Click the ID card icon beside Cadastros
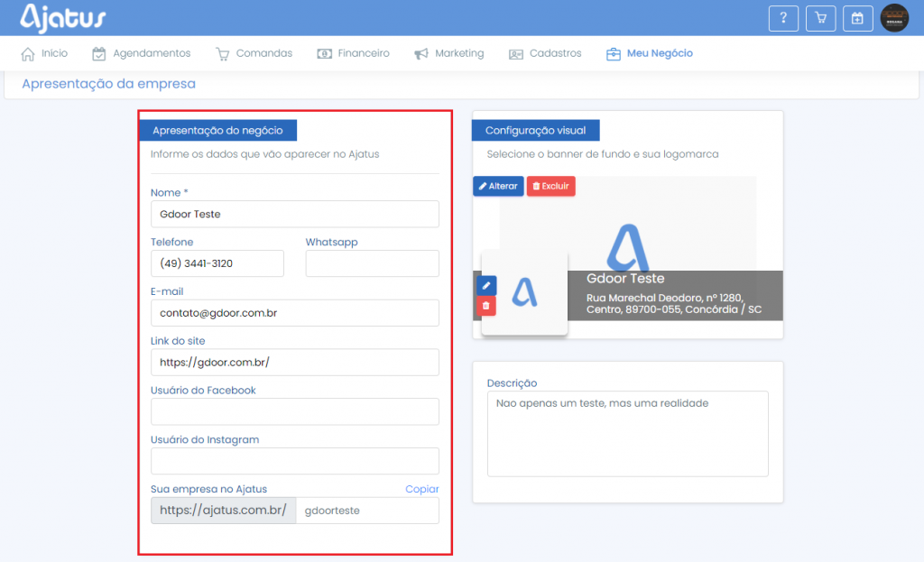This screenshot has width=924, height=562. (515, 54)
